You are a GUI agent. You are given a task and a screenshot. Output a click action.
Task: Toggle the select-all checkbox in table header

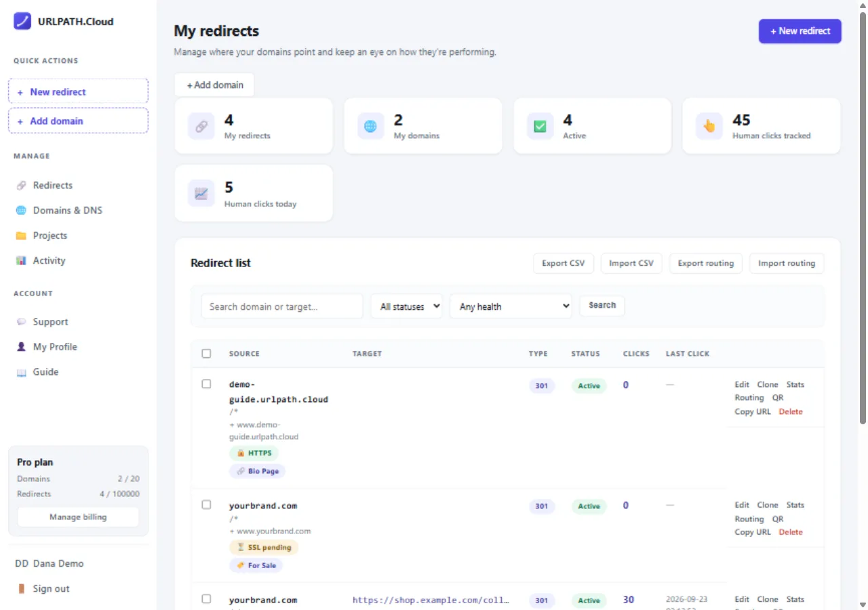[206, 353]
